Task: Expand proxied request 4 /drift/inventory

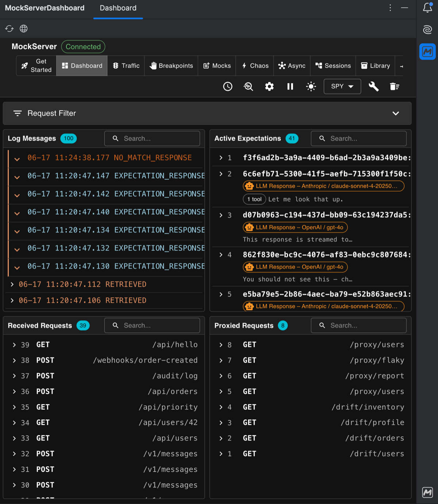Action: point(221,407)
